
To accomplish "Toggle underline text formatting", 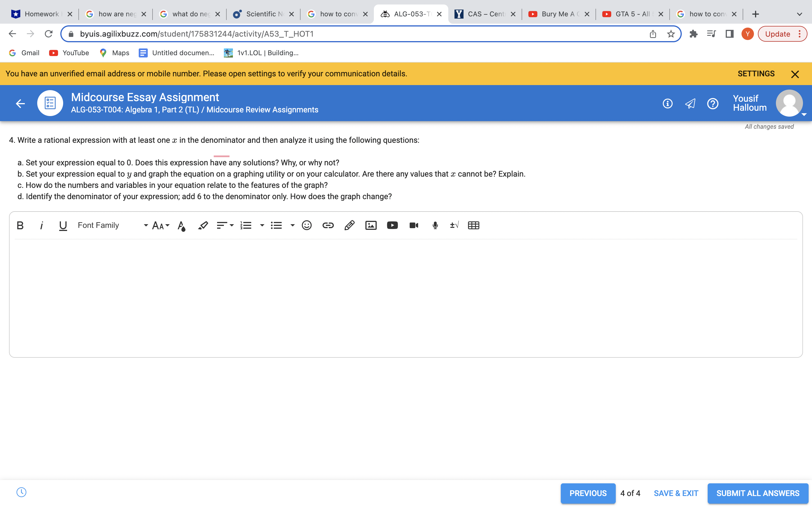I will [63, 225].
